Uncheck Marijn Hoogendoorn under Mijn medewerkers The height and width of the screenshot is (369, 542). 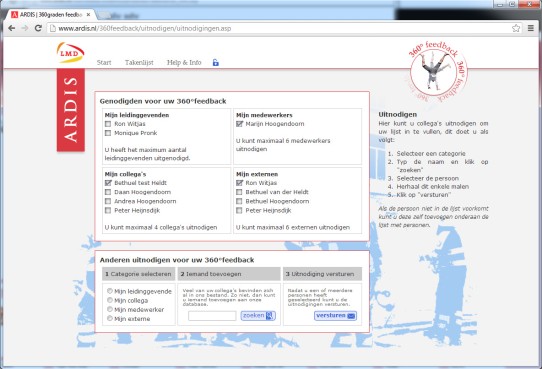[239, 124]
